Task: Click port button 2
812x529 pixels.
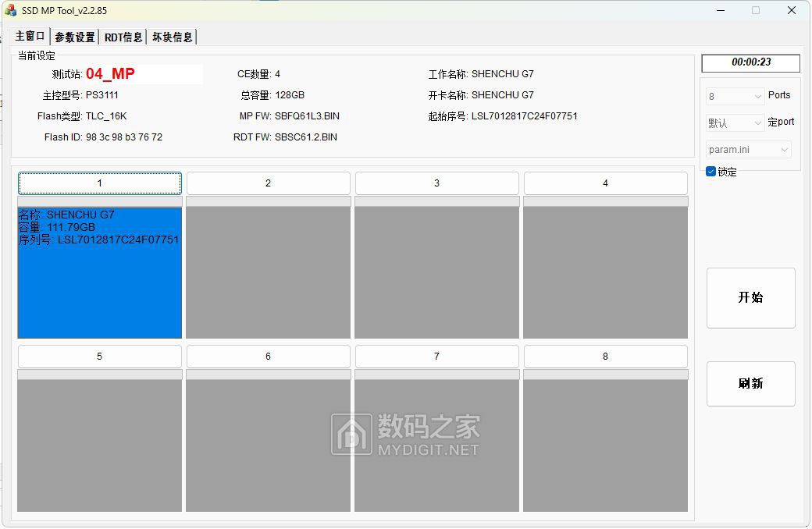Action: [x=269, y=183]
